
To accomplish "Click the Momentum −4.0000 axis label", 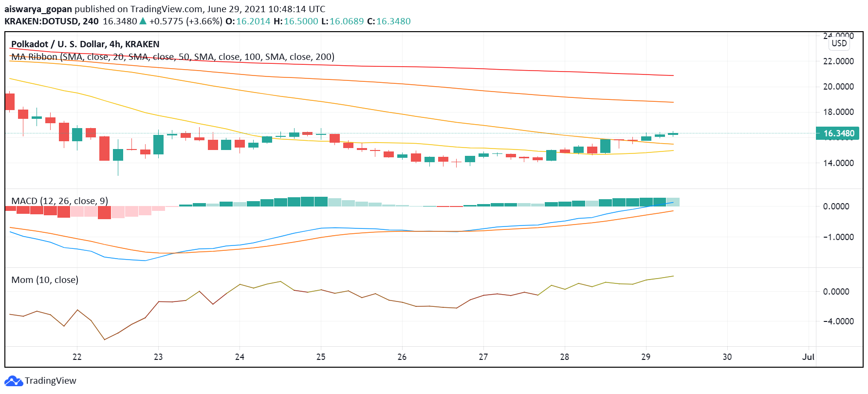I will coord(838,321).
